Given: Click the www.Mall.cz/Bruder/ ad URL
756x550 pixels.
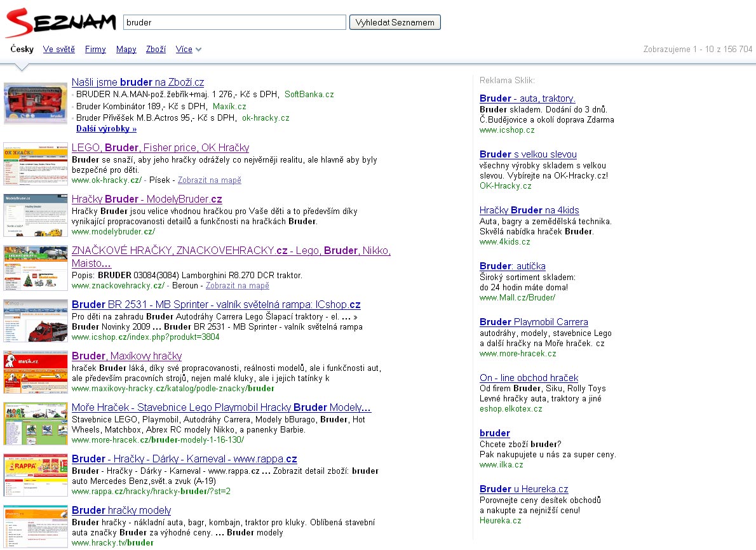Looking at the screenshot, I should pyautogui.click(x=517, y=298).
